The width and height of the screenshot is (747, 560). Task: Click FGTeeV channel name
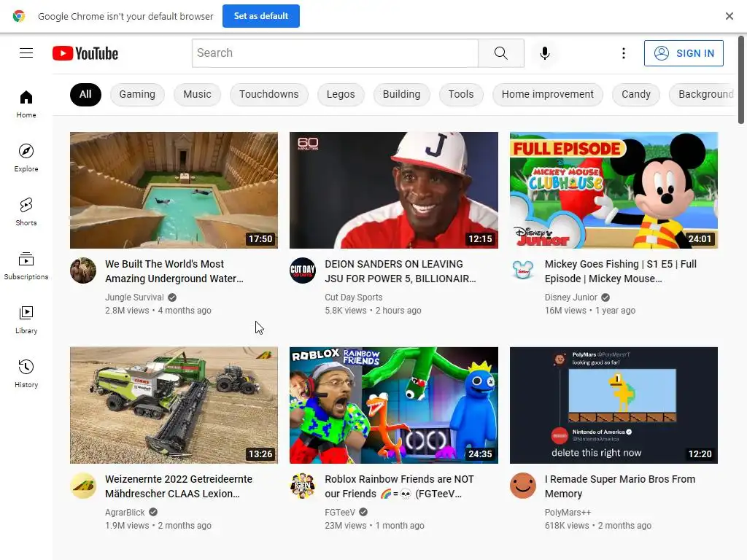coord(340,513)
